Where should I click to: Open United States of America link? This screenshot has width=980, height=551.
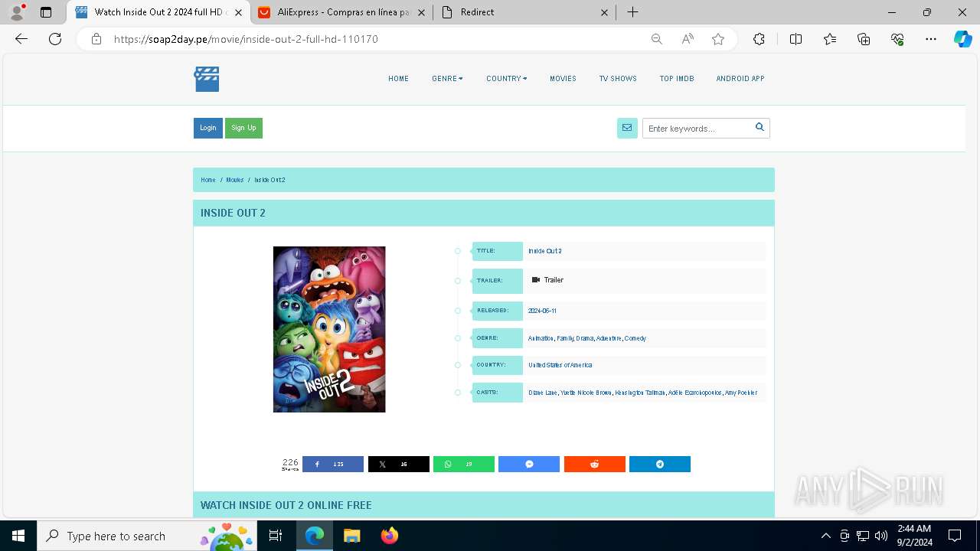(560, 365)
